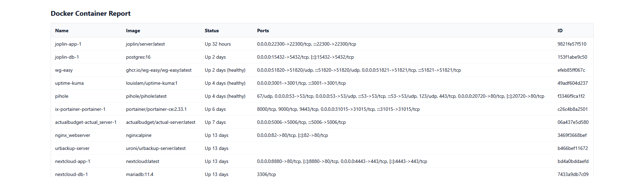Select container ID 7433a9db7c09
Image resolution: width=644 pixels, height=177 pixels.
(x=573, y=174)
